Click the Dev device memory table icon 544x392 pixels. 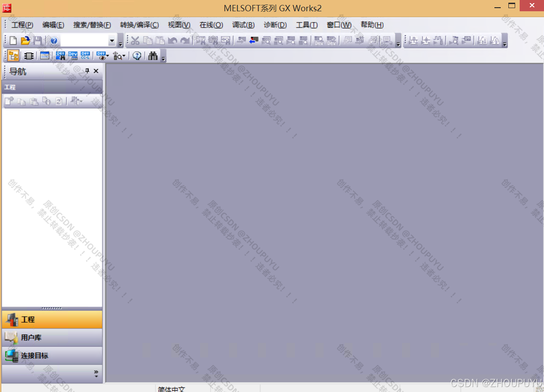pos(73,56)
